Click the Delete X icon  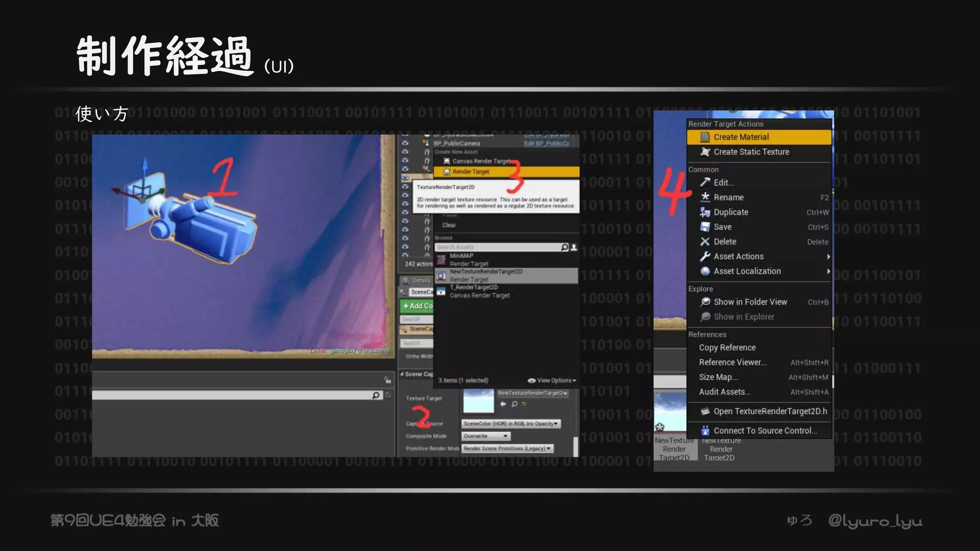click(704, 242)
